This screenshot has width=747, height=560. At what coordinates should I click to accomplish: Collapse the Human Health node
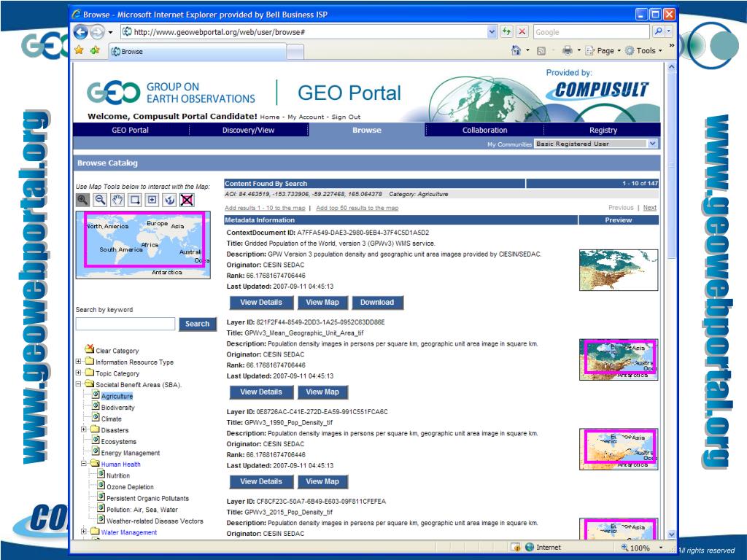tap(84, 463)
